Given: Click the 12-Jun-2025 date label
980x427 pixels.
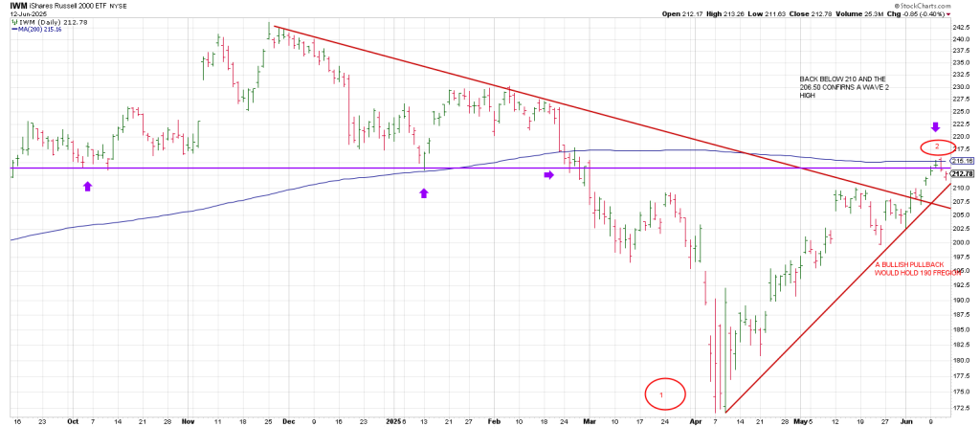Looking at the screenshot, I should (x=26, y=13).
